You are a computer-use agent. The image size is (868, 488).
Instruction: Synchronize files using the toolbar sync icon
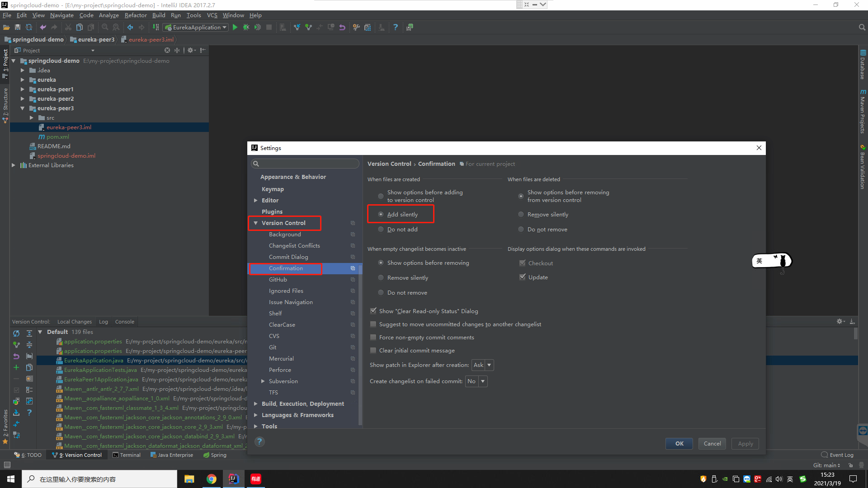[29, 28]
